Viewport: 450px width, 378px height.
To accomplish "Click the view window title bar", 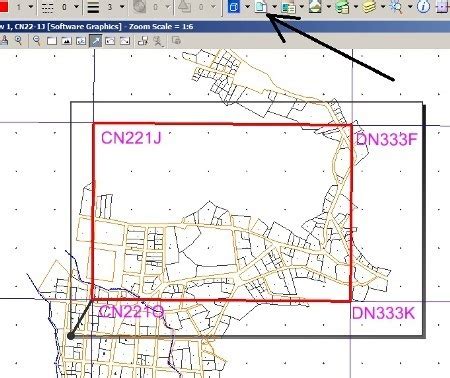I will point(225,27).
